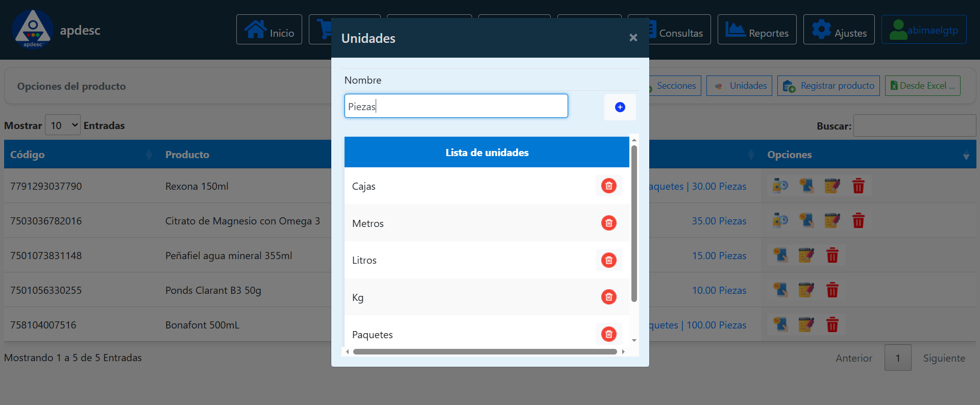This screenshot has height=405, width=980.
Task: Click the Cajas row text in units list
Action: click(x=363, y=186)
